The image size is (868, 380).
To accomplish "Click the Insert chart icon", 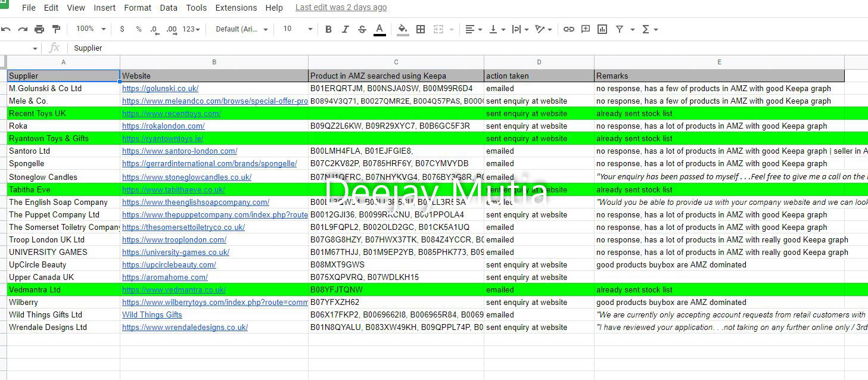I will click(x=602, y=29).
